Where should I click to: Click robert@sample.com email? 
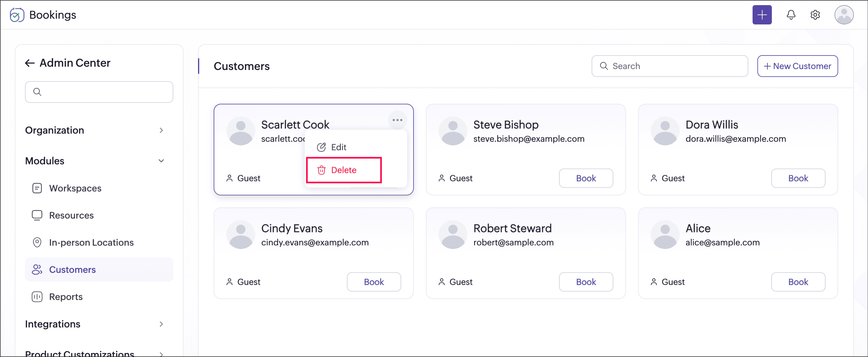(x=513, y=242)
